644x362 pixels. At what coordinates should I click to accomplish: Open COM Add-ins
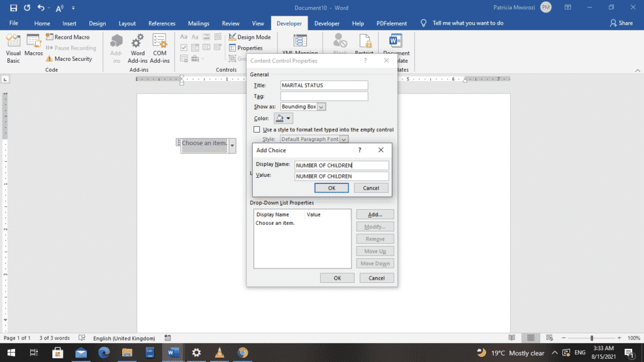tap(160, 48)
